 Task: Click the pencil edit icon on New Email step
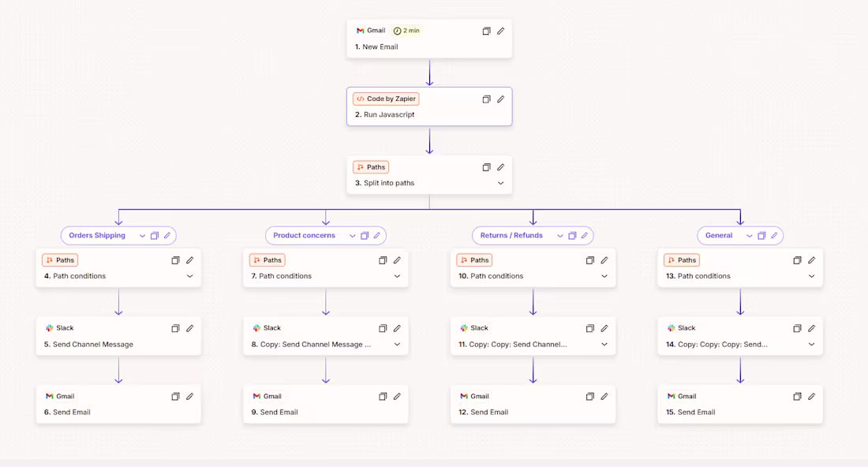tap(500, 31)
